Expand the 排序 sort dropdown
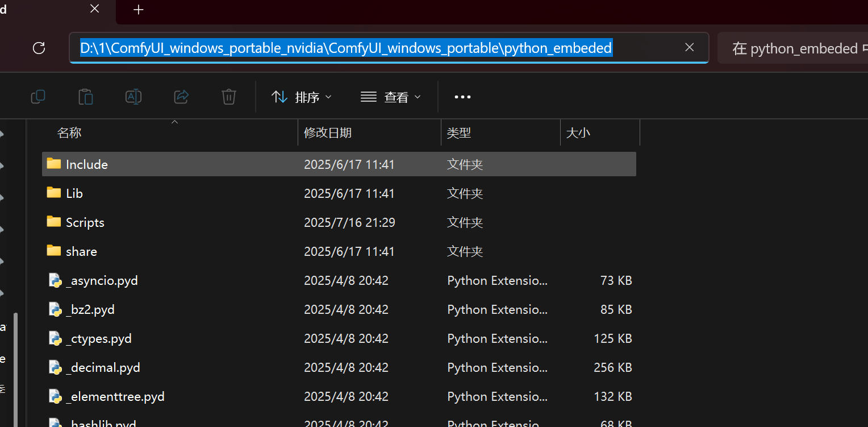The width and height of the screenshot is (868, 427). tap(302, 97)
